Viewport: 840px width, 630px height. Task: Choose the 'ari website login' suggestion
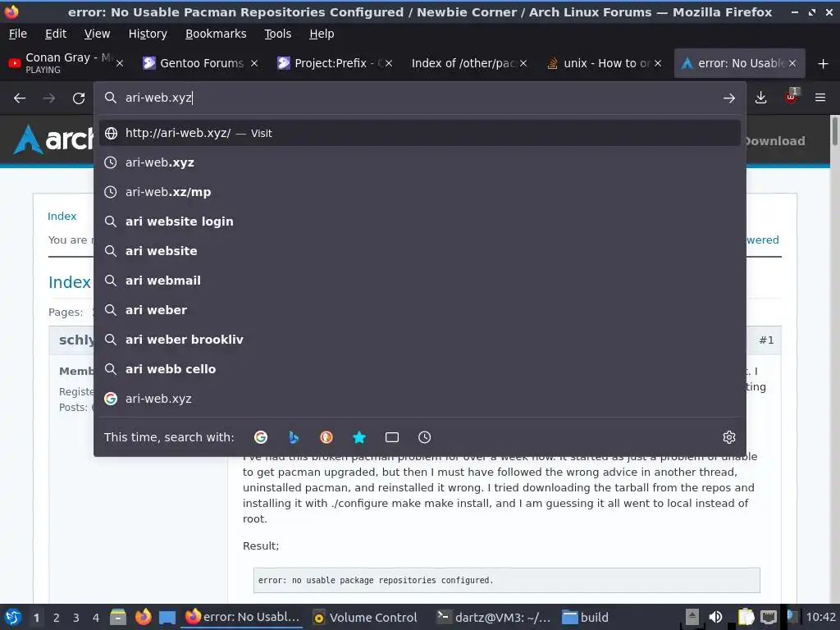[x=420, y=221]
